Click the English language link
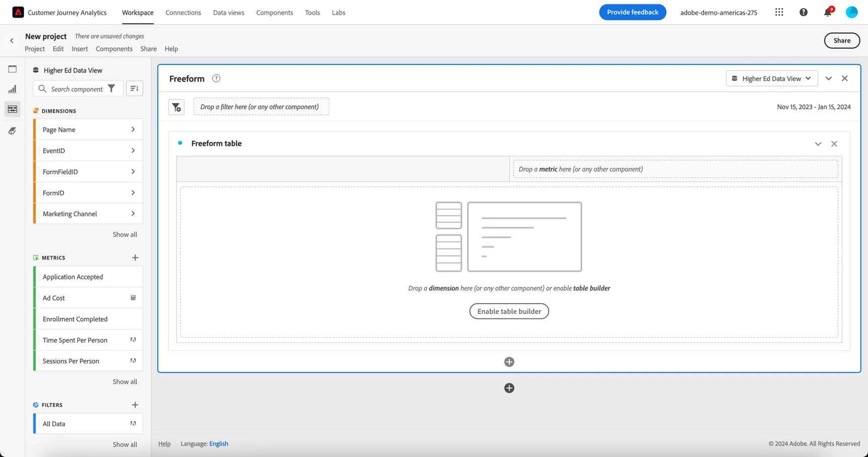Image resolution: width=868 pixels, height=457 pixels. tap(219, 443)
